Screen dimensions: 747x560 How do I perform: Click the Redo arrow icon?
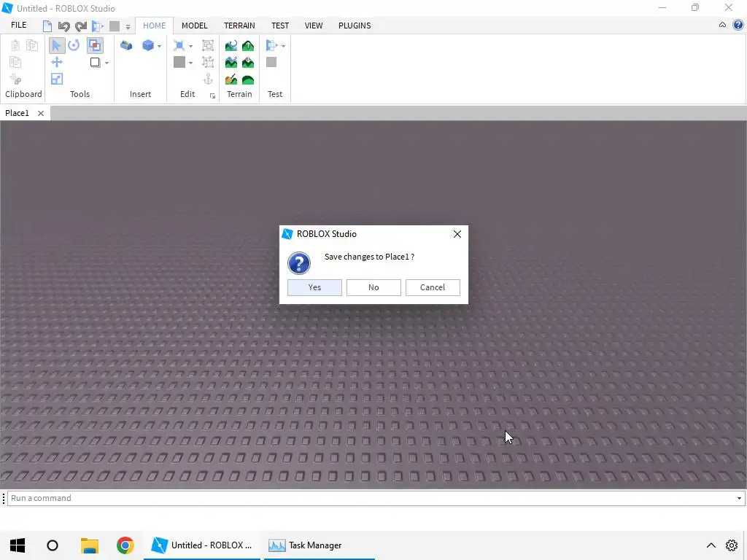pyautogui.click(x=81, y=26)
